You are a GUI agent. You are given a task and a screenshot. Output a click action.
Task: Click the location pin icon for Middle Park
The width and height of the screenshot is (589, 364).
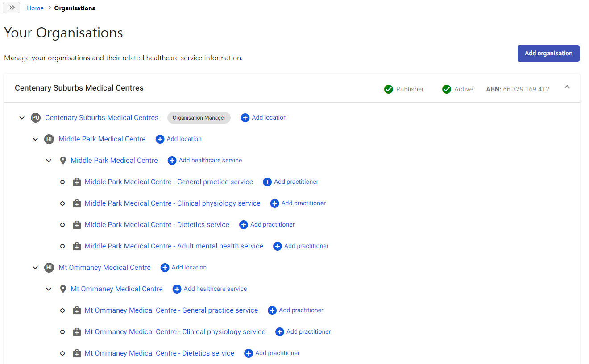[x=63, y=161]
